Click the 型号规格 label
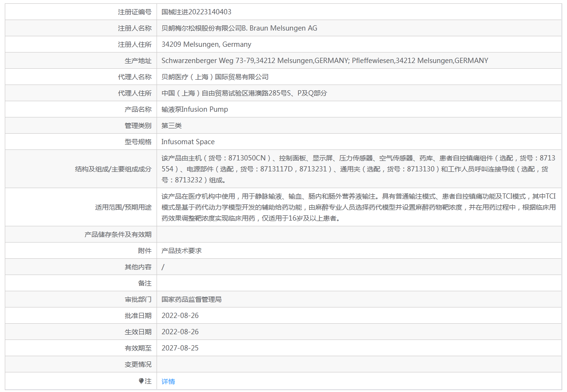Image resolution: width=567 pixels, height=392 pixels. click(x=138, y=142)
